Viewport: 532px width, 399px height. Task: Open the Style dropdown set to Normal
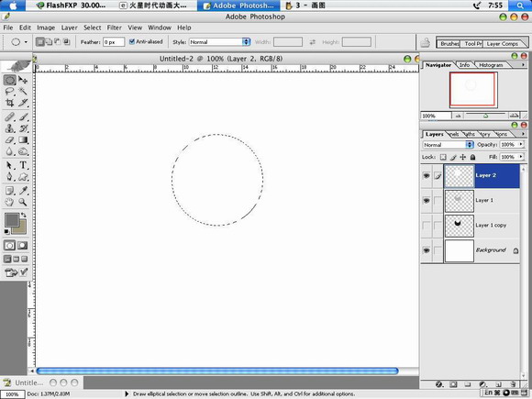click(219, 42)
